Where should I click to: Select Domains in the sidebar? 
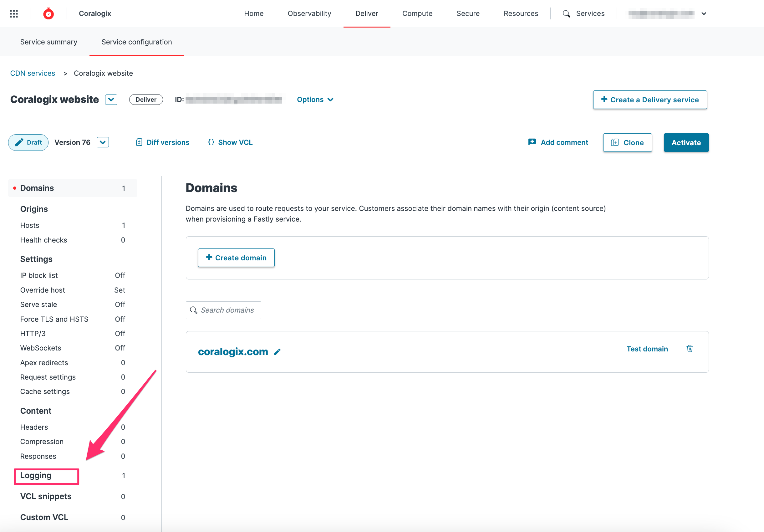point(73,188)
